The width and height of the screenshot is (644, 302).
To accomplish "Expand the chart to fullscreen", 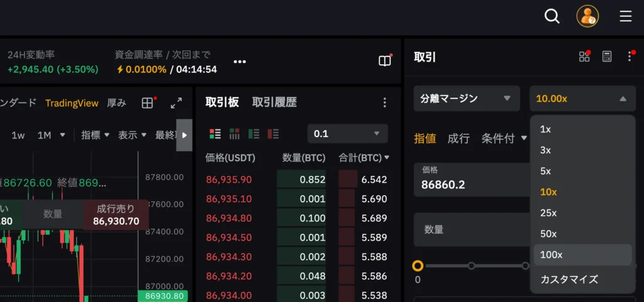I will pos(176,103).
